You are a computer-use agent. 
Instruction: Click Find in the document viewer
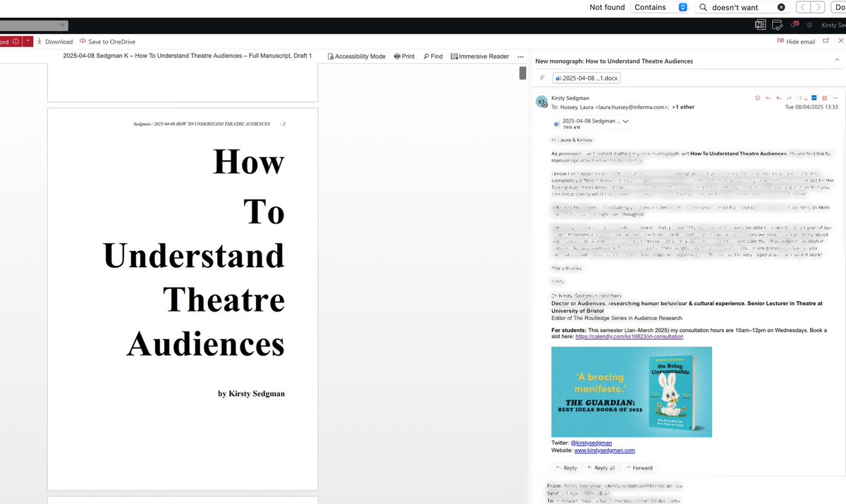pyautogui.click(x=433, y=56)
